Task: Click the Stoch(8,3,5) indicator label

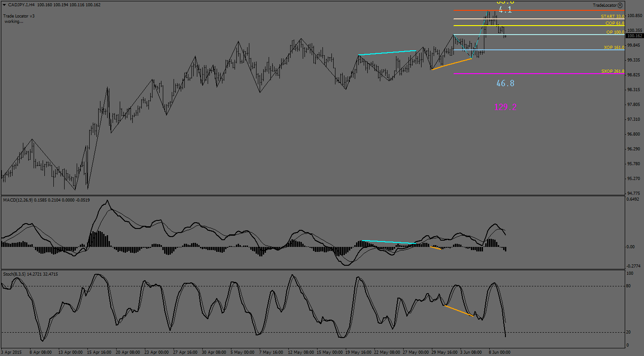Action: [x=16, y=274]
